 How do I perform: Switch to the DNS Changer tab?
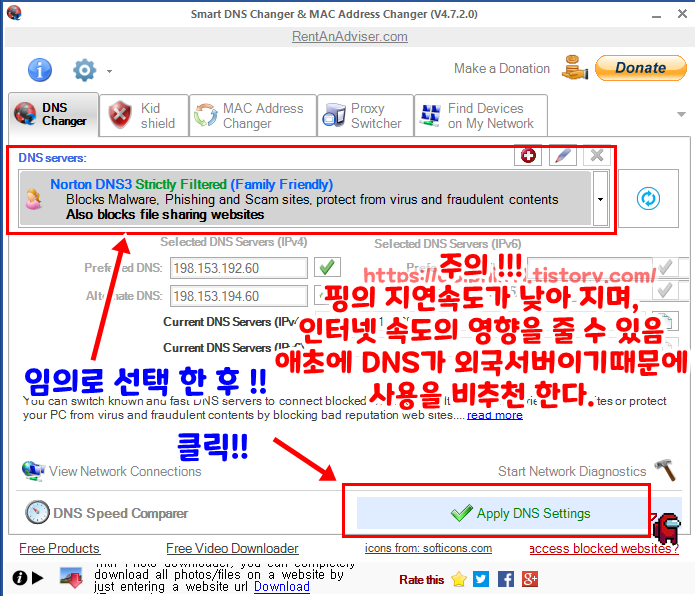54,114
